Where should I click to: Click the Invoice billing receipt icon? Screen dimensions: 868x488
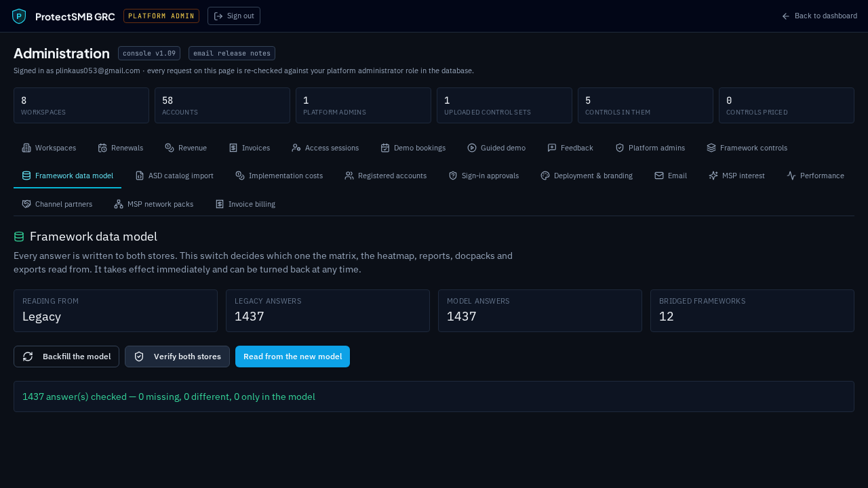coord(220,204)
